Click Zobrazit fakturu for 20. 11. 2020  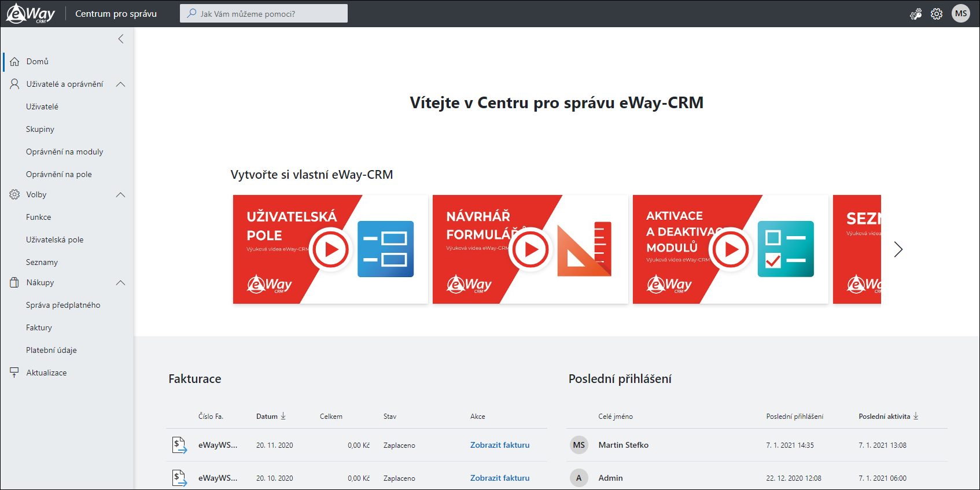click(x=500, y=445)
